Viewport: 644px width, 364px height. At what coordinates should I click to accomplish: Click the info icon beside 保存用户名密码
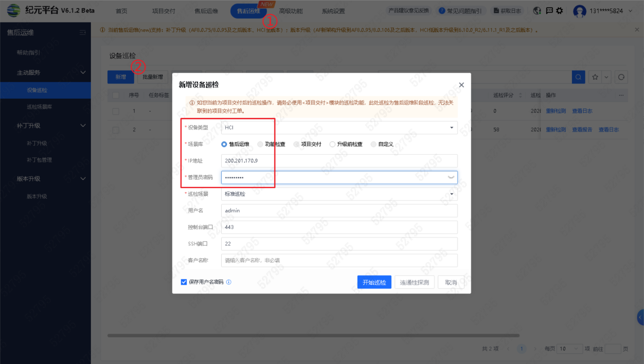click(x=229, y=282)
